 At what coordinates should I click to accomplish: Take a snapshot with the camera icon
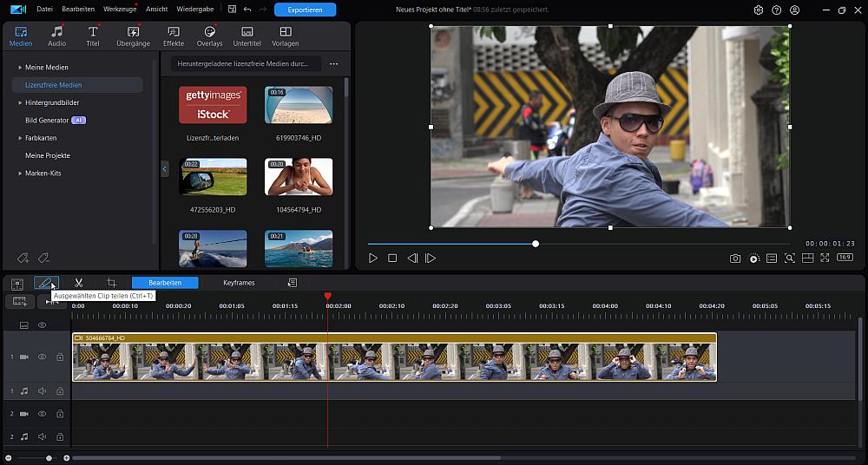735,259
